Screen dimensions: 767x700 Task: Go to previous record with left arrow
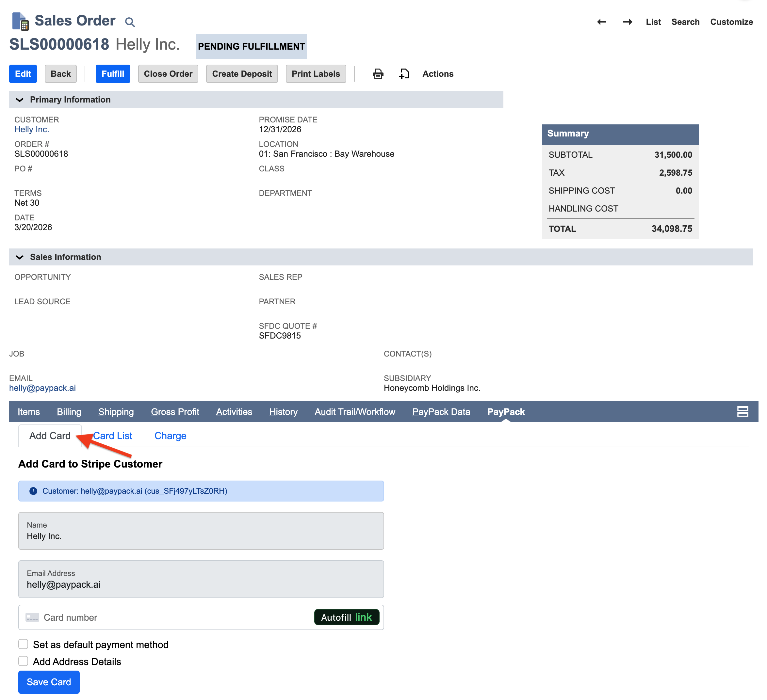tap(601, 22)
